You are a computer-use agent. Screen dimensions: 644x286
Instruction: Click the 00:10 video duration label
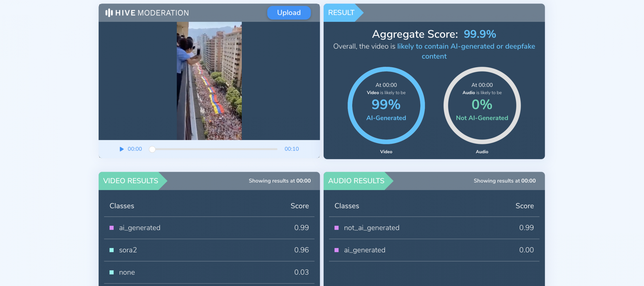pos(291,149)
